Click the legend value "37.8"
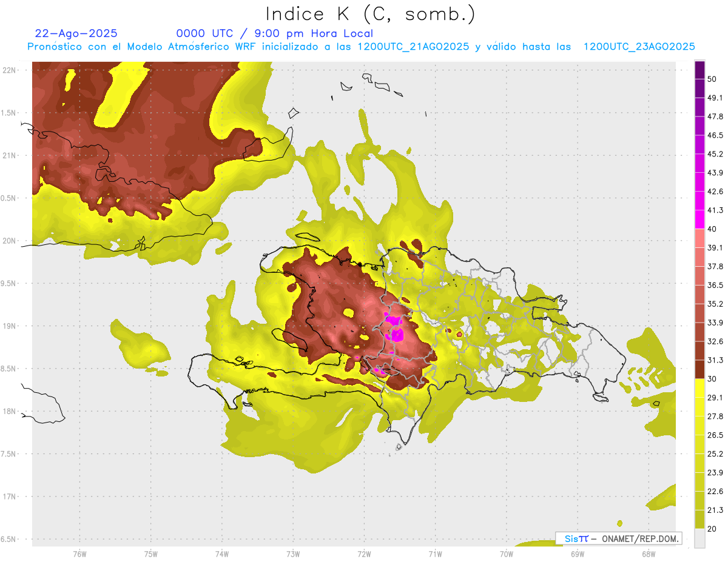The width and height of the screenshot is (728, 562). 715,266
